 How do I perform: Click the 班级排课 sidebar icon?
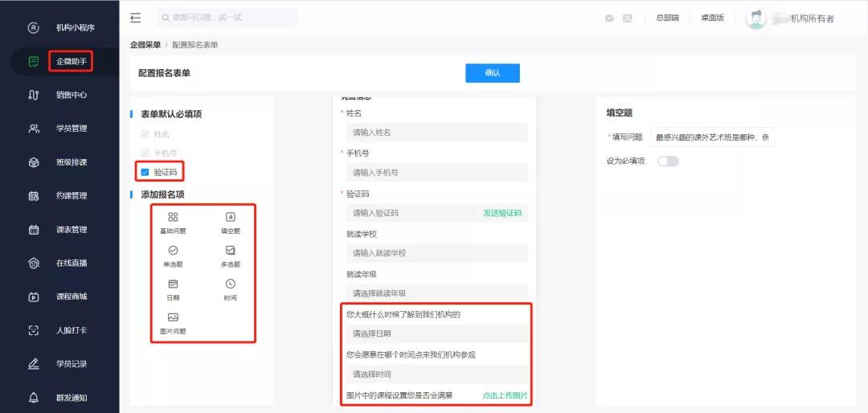coord(33,162)
